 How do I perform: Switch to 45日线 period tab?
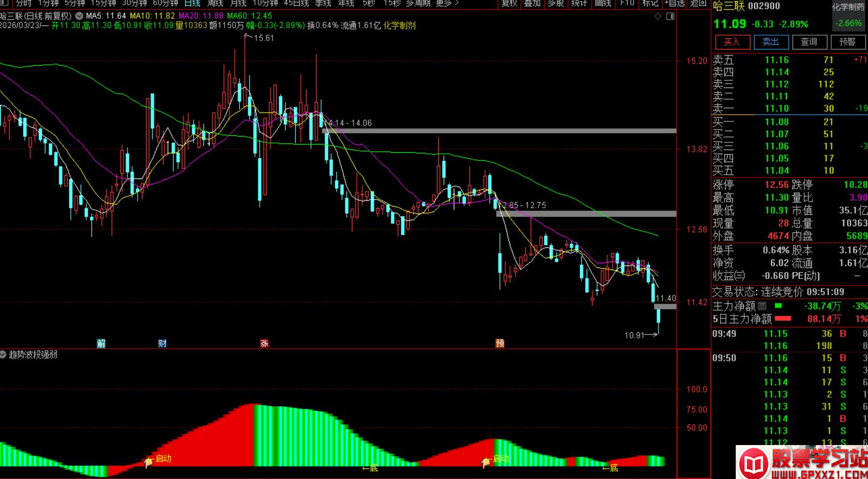pyautogui.click(x=296, y=3)
